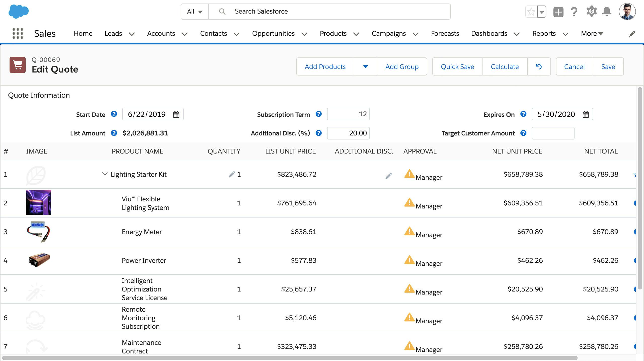Expand the Leads tab dropdown chevron
The height and width of the screenshot is (361, 644).
pos(132,34)
